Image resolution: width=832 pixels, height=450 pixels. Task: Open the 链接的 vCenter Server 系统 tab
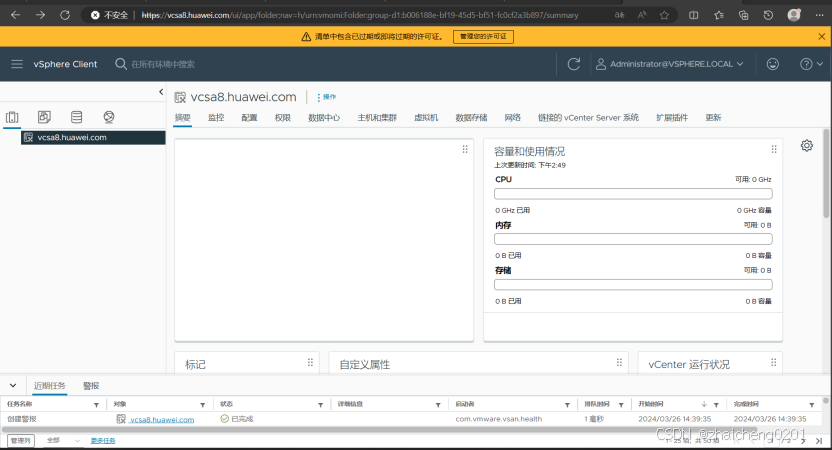click(588, 118)
